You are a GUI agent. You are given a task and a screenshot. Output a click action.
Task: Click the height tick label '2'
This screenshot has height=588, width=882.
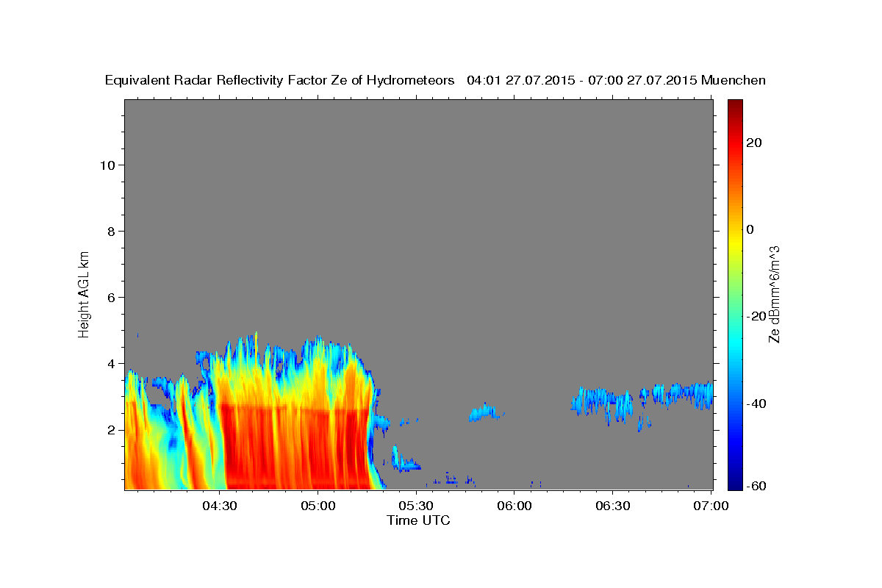(x=112, y=430)
